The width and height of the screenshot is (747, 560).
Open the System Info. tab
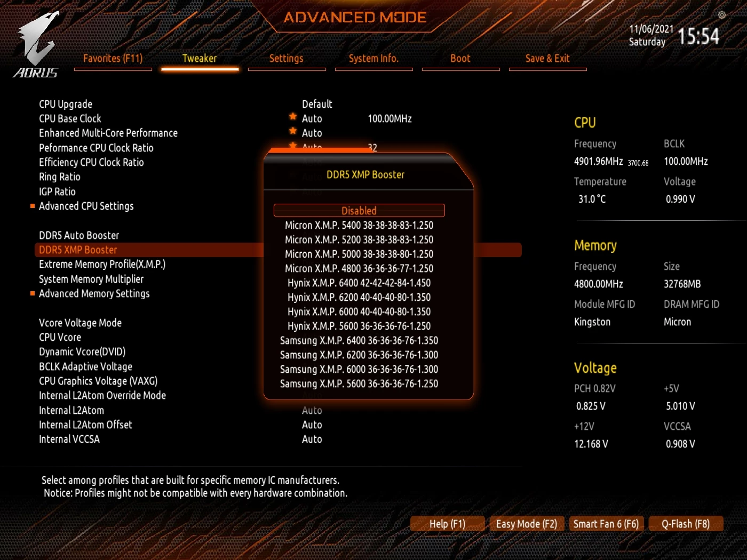(x=373, y=59)
